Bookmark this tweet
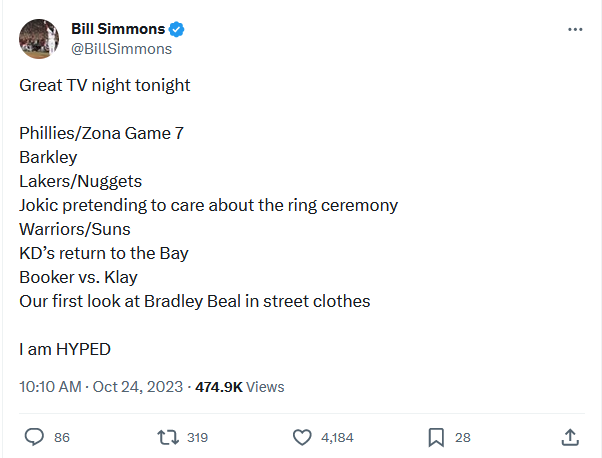 click(436, 438)
